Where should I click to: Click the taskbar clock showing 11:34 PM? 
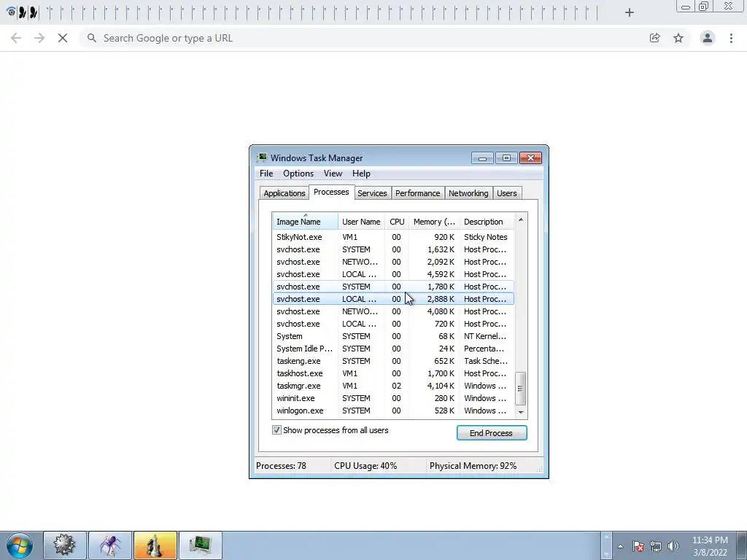pos(710,546)
